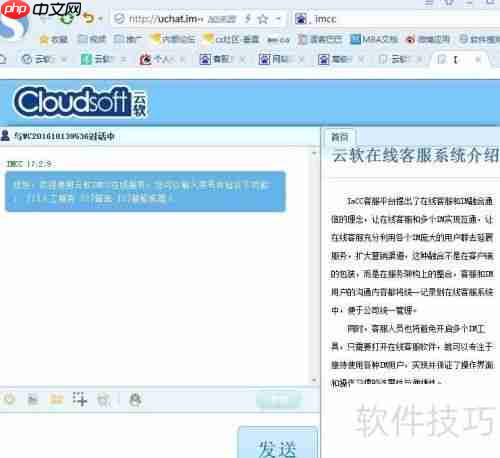Open the MPA文档 bookmark
The image size is (500, 458).
click(x=374, y=39)
